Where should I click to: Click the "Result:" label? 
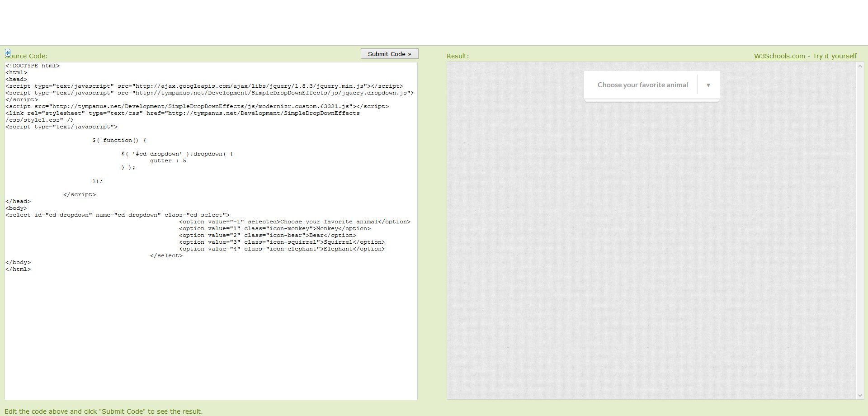tap(458, 56)
